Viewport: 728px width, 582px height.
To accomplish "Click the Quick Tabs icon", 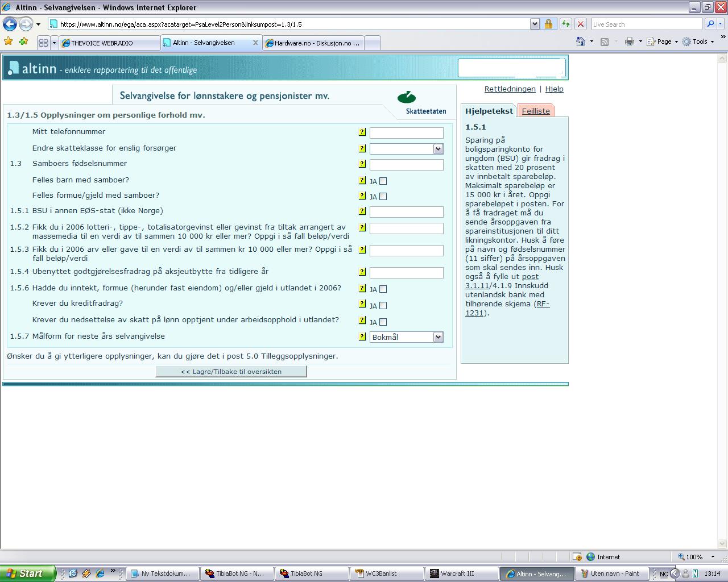I will 43,43.
